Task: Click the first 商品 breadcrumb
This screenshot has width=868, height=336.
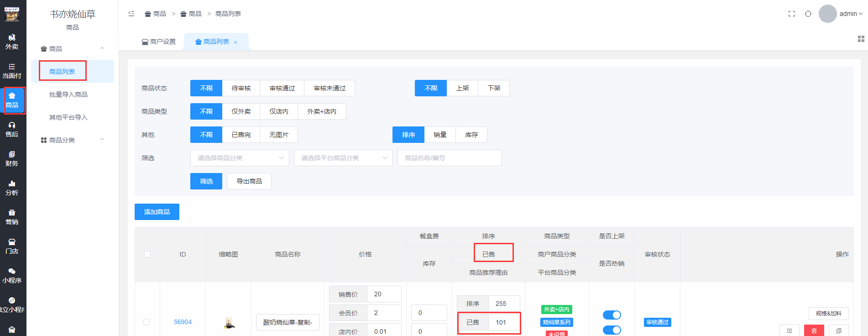Action: click(155, 14)
